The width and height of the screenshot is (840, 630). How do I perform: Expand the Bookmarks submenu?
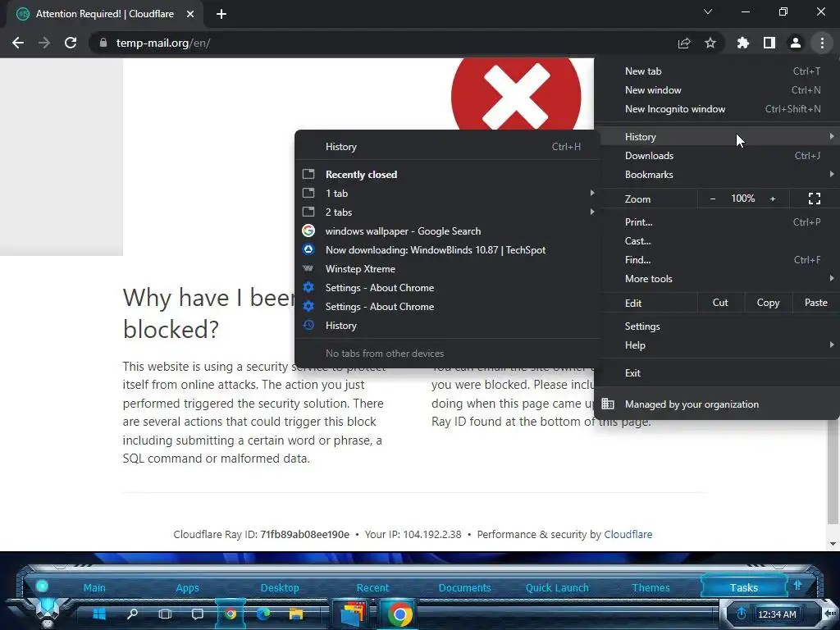point(717,175)
